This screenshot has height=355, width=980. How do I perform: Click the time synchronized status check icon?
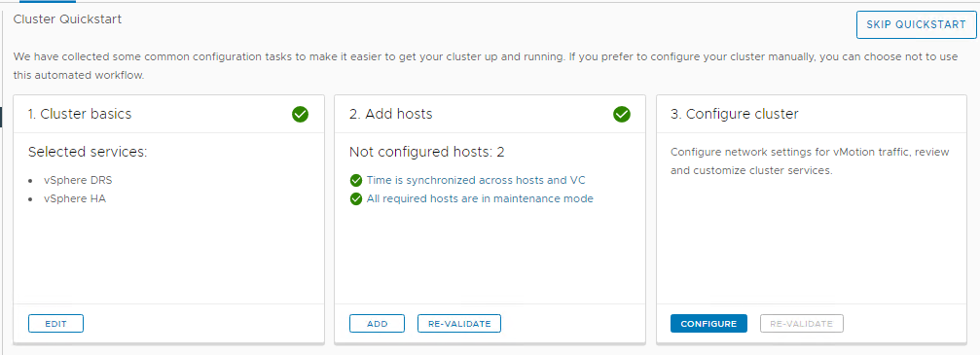(x=356, y=181)
